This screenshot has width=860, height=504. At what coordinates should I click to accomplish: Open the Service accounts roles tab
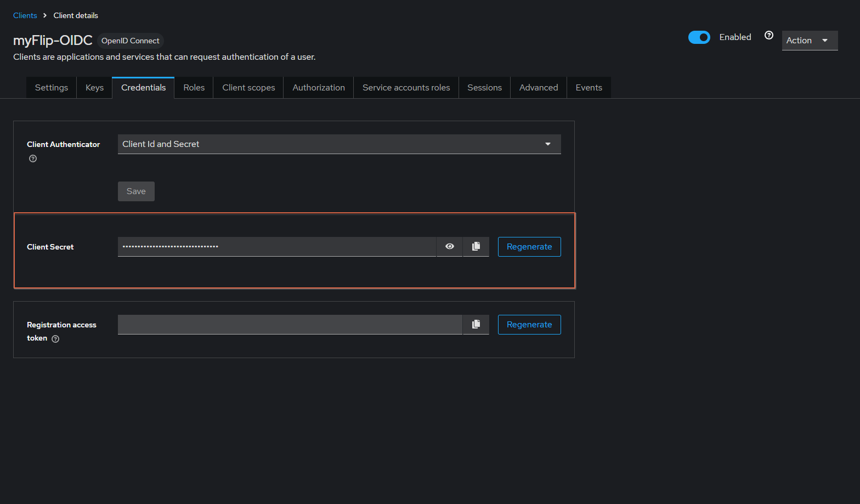406,88
